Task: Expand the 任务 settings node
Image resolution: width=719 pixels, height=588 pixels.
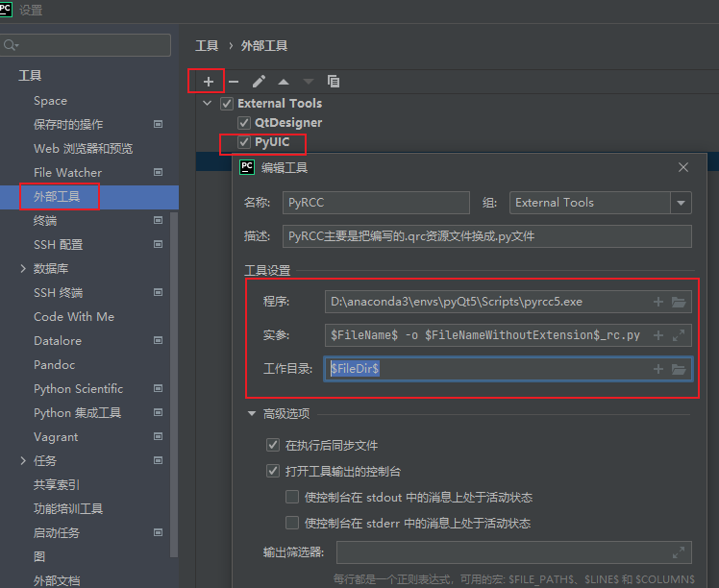Action: [23, 460]
